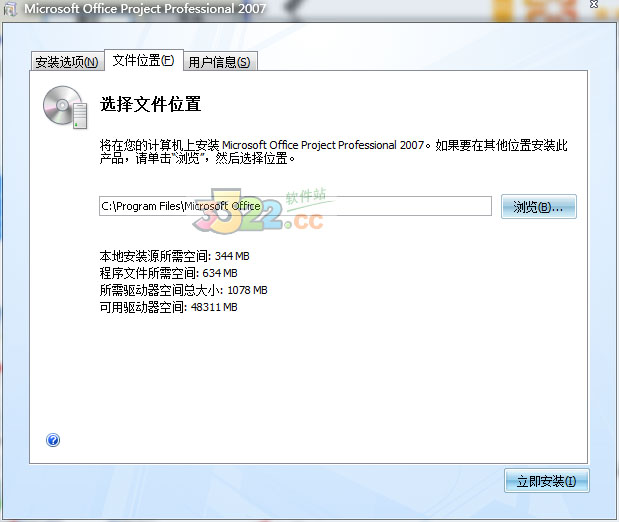Click the text 程序文件所需空间: 634 MB
Image resolution: width=619 pixels, height=522 pixels.
point(169,273)
